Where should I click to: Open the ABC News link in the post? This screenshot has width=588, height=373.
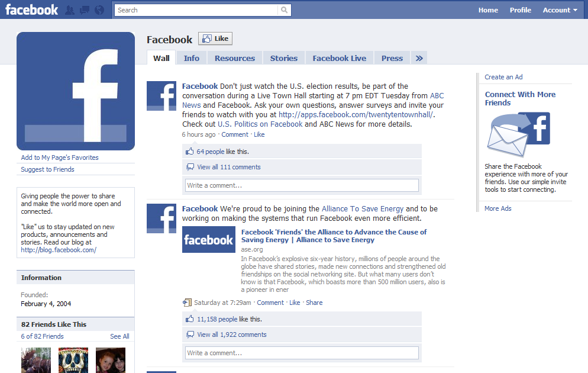[437, 96]
